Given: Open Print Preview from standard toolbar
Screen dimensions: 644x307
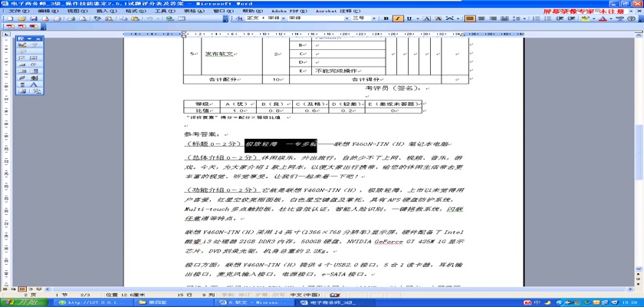Looking at the screenshot, I should [83, 19].
